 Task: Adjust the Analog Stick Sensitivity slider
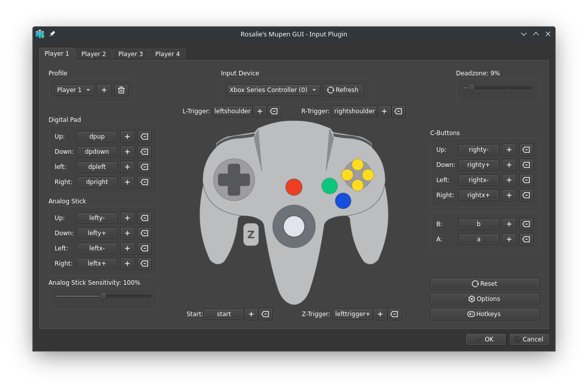pos(103,296)
